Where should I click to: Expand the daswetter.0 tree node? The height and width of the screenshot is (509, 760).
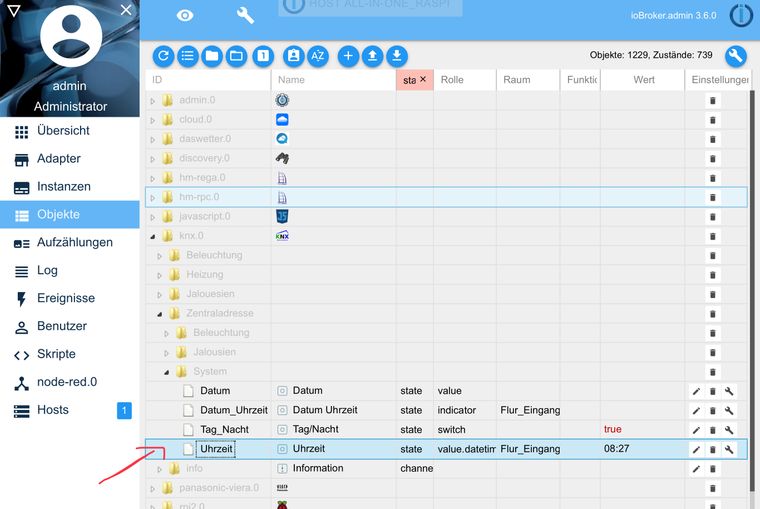coord(153,140)
